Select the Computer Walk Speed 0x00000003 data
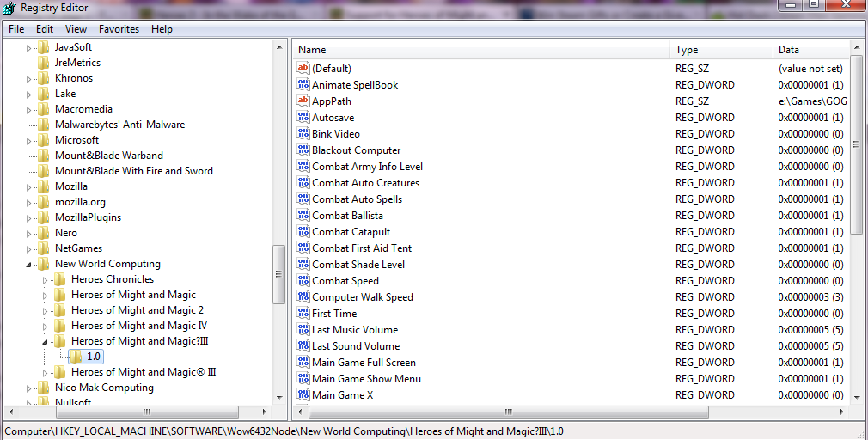This screenshot has height=440, width=868. (x=810, y=296)
